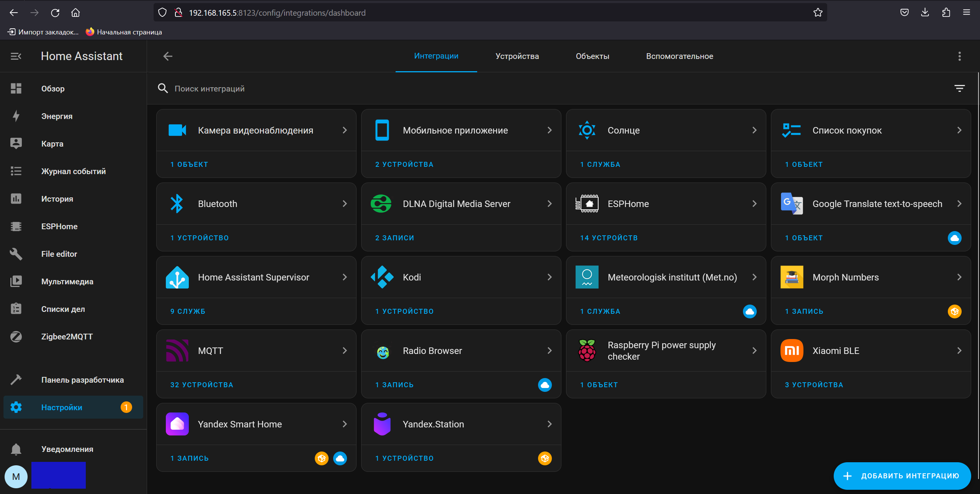
Task: Open 2 ЗАПИСИ link under DLNA
Action: click(x=394, y=238)
